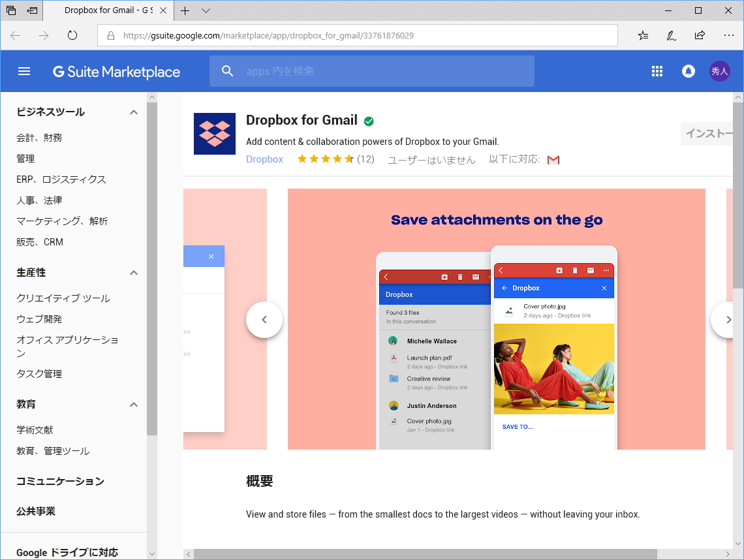Click the Dropbox app logo thumbnail
This screenshot has width=744, height=560.
[x=213, y=133]
